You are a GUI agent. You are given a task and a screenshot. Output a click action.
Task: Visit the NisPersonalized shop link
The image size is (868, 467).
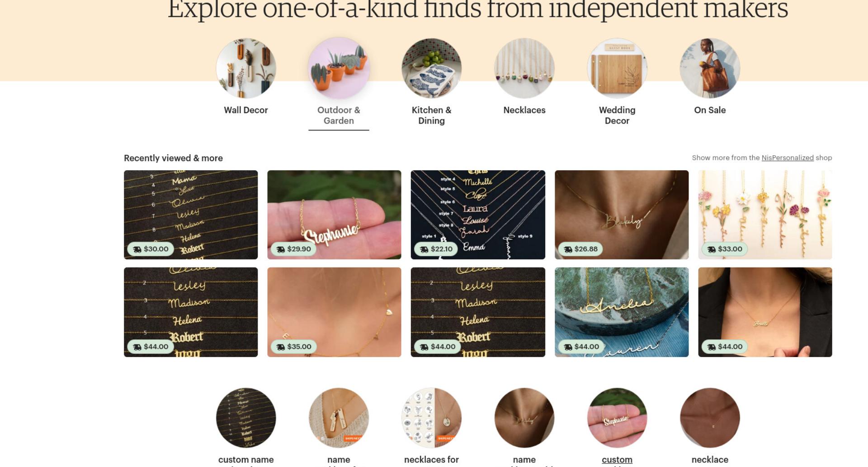pos(788,157)
